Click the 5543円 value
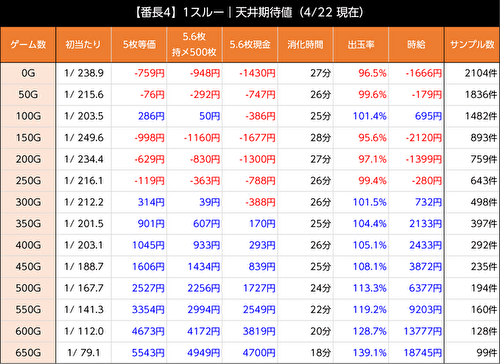500x364 pixels. [148, 353]
